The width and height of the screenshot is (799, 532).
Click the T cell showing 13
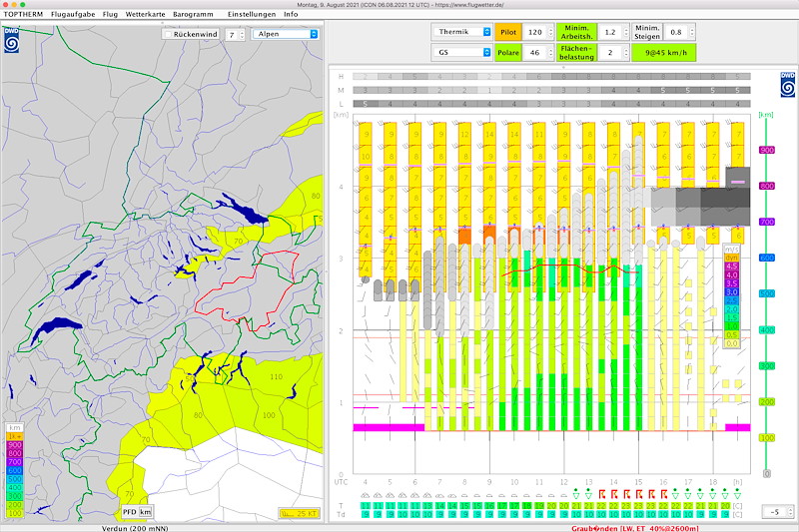427,505
